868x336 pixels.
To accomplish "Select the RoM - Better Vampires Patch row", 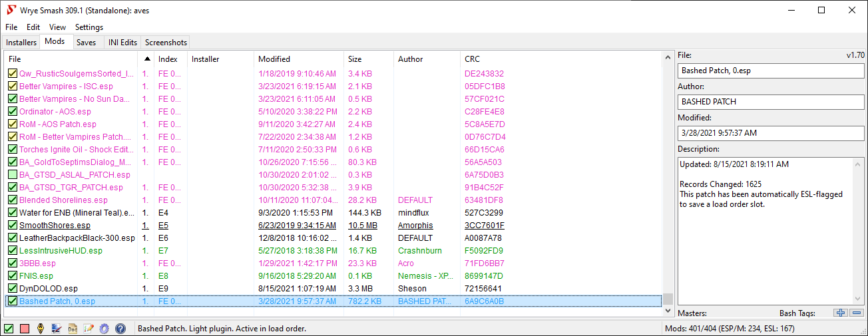I will coord(334,137).
